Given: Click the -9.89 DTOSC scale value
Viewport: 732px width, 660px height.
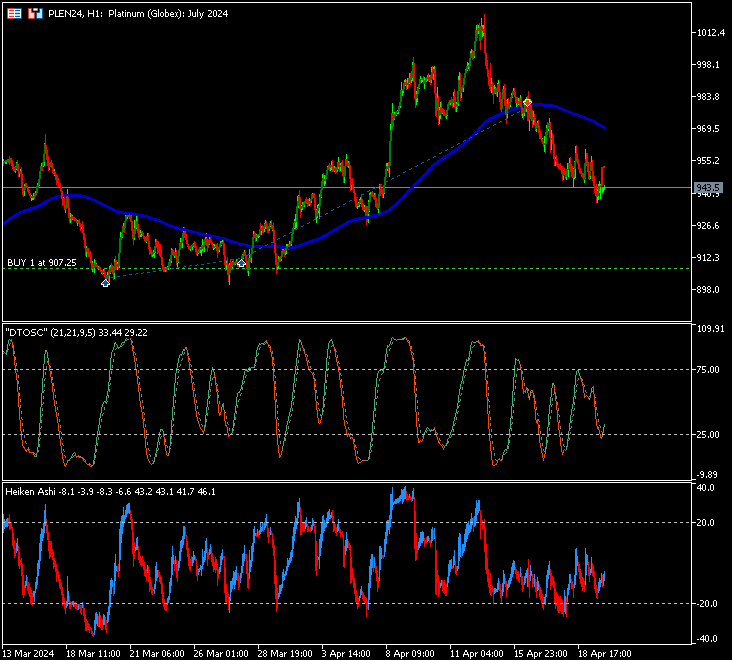Looking at the screenshot, I should (x=708, y=475).
